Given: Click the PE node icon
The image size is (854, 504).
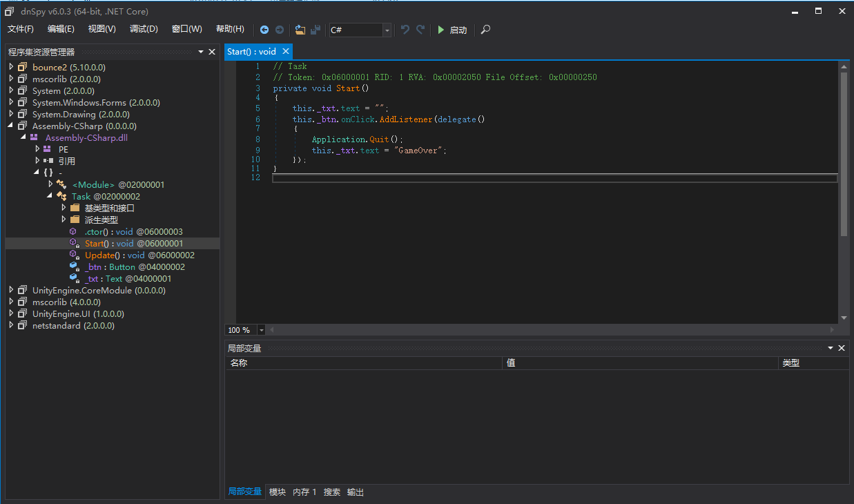Looking at the screenshot, I should pyautogui.click(x=47, y=149).
